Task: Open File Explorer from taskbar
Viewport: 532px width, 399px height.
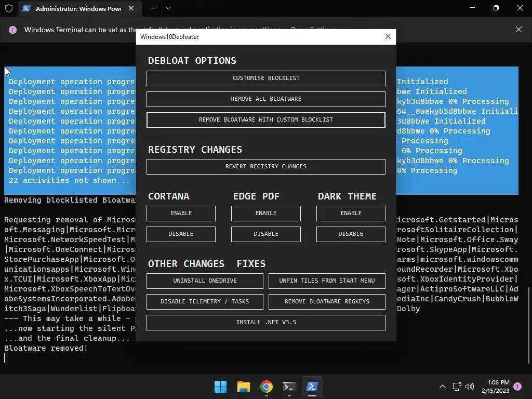Action: click(243, 387)
